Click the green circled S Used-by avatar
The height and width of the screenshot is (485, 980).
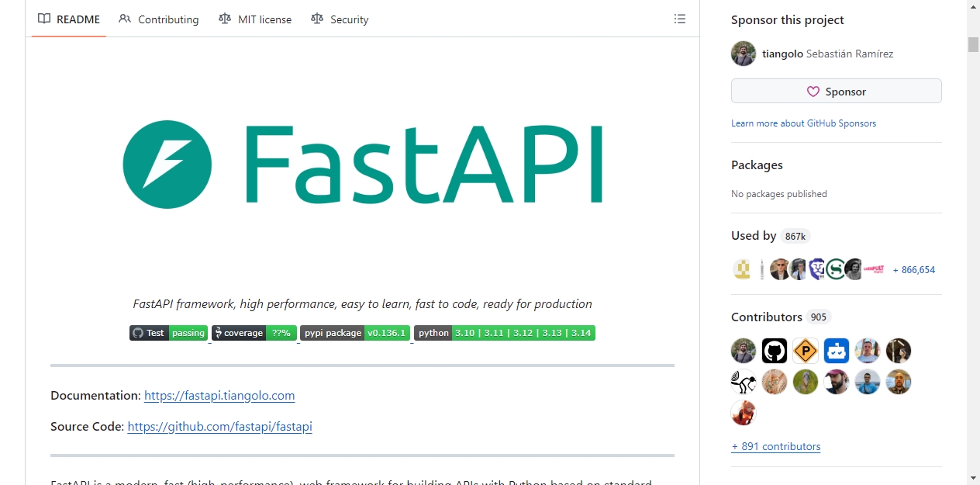click(x=835, y=269)
